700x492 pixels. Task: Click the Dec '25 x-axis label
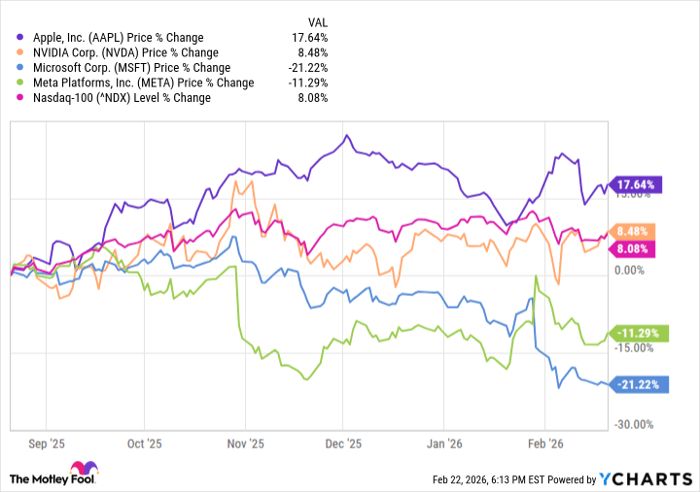coord(345,441)
